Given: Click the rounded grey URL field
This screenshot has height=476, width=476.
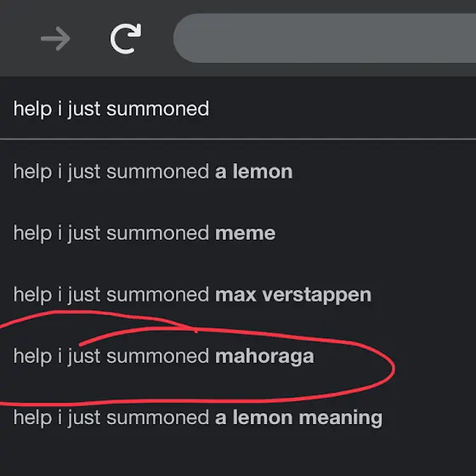Looking at the screenshot, I should (325, 38).
